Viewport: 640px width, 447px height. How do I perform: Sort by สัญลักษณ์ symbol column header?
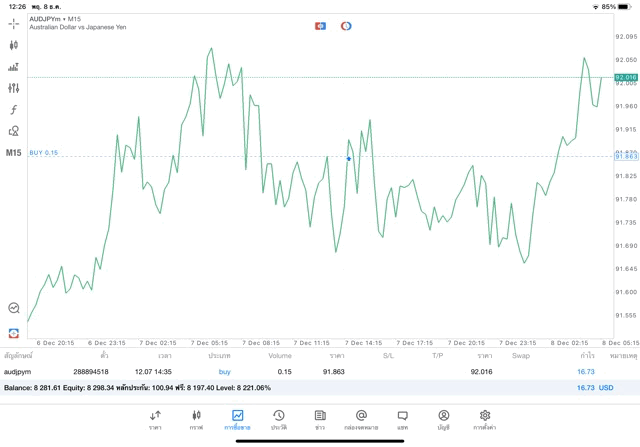click(x=18, y=356)
